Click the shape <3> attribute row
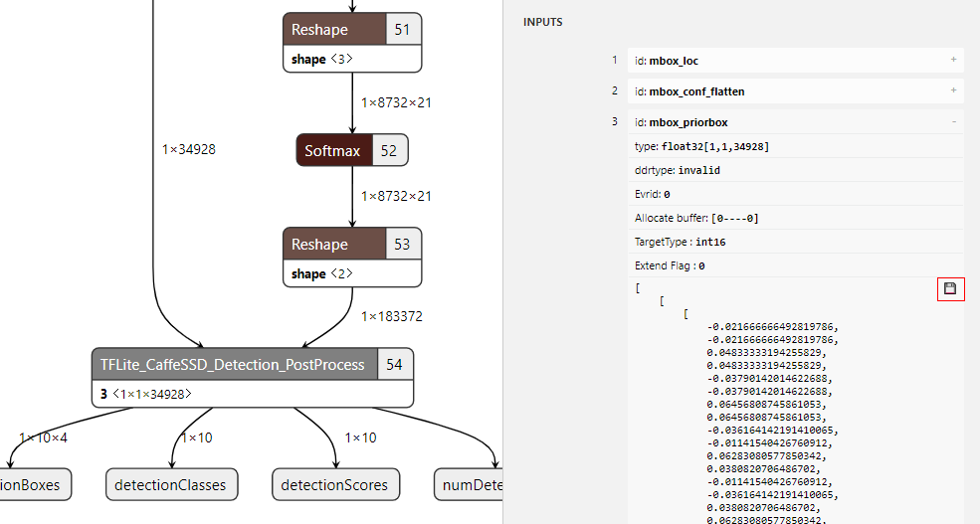The image size is (980, 524). point(321,59)
